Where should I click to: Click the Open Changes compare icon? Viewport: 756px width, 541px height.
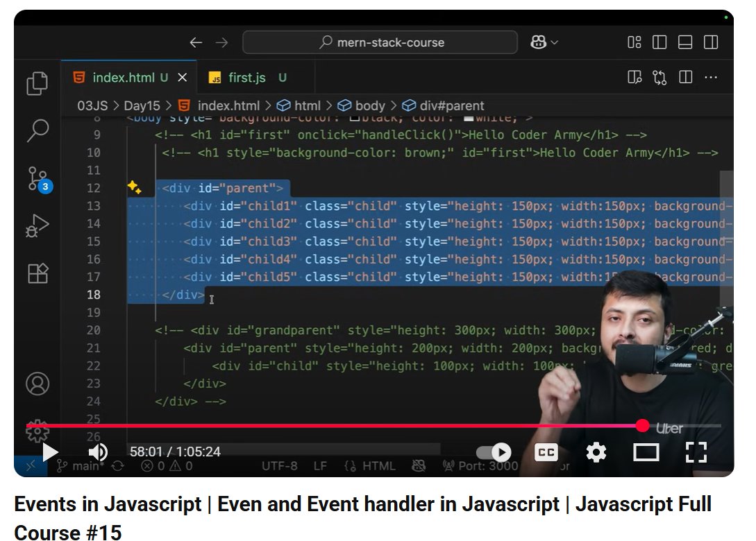click(660, 77)
